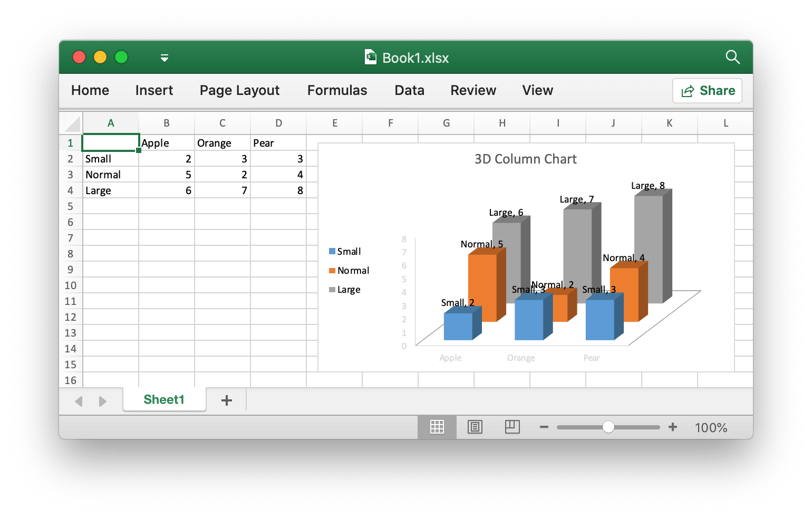Open the Data ribbon tab
812x517 pixels.
pyautogui.click(x=409, y=90)
